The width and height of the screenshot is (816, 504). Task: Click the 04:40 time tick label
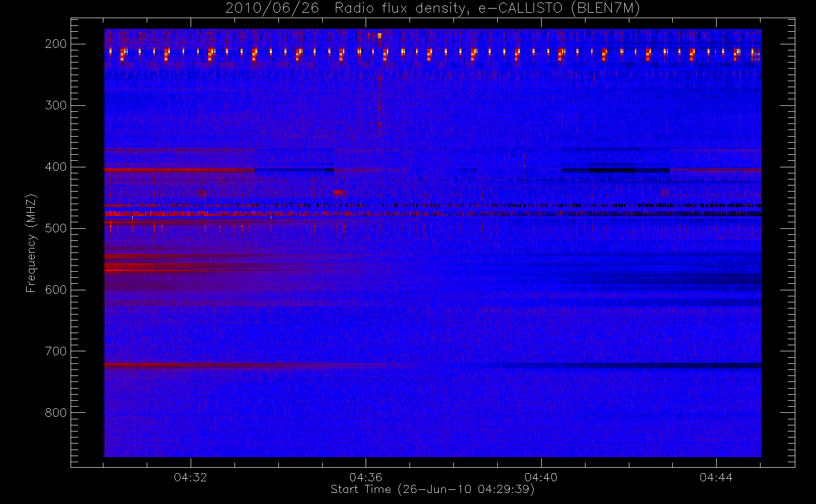tap(541, 477)
